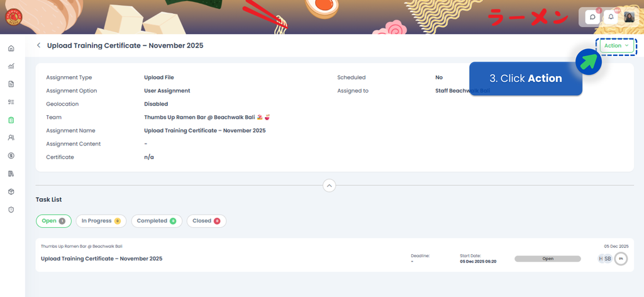Open the document icon in sidebar
The image size is (644, 297).
(11, 84)
